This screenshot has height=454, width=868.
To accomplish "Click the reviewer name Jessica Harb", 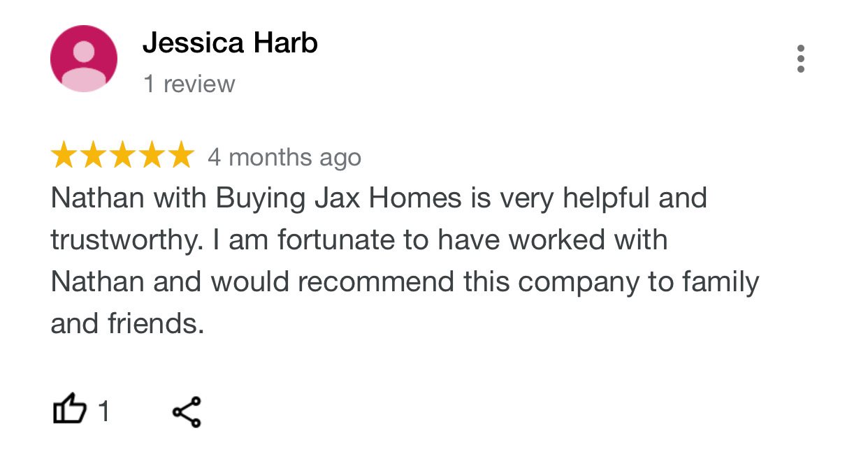I will coord(230,43).
